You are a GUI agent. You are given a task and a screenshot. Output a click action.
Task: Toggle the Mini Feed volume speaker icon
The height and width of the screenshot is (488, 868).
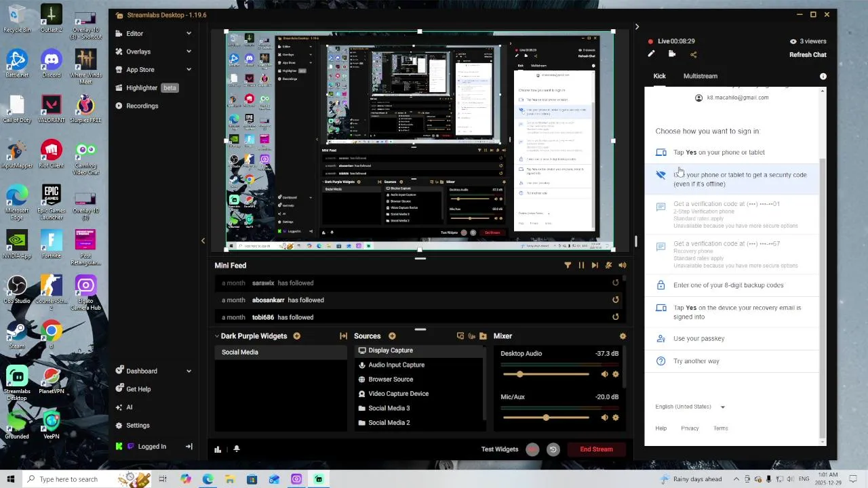[623, 266]
